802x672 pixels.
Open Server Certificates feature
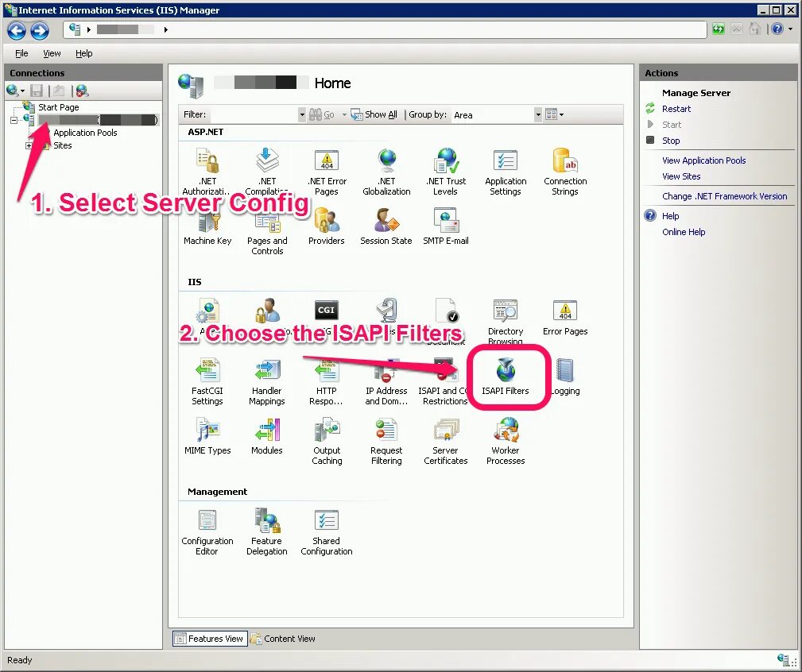[445, 441]
